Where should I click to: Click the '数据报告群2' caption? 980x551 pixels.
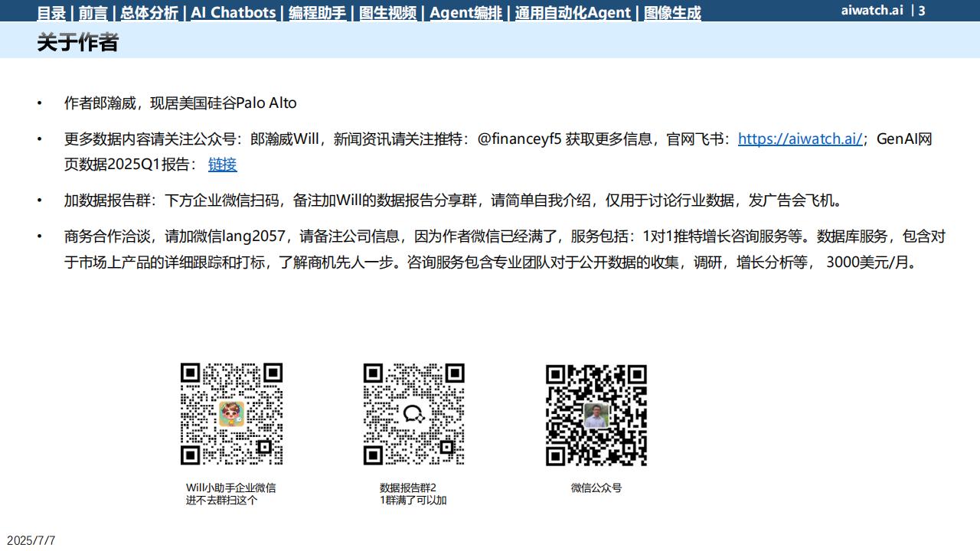[408, 487]
